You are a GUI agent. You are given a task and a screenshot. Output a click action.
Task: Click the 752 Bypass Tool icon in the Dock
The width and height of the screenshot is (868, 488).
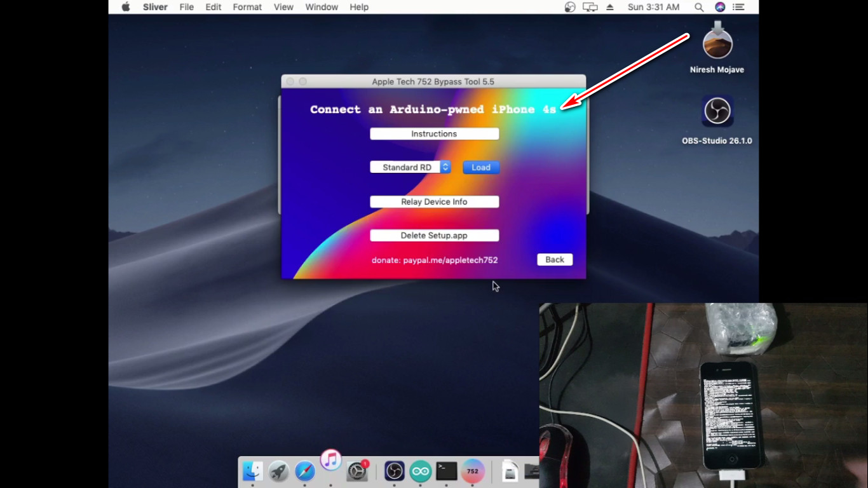473,471
